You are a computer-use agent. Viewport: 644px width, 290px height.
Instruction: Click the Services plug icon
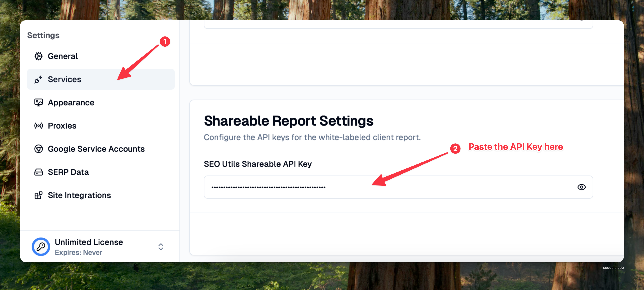click(x=38, y=79)
